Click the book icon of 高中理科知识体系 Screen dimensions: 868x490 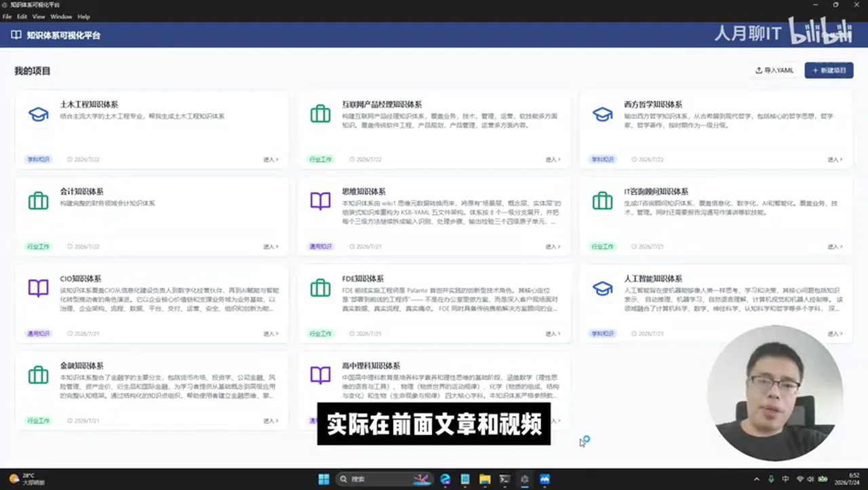coord(320,375)
